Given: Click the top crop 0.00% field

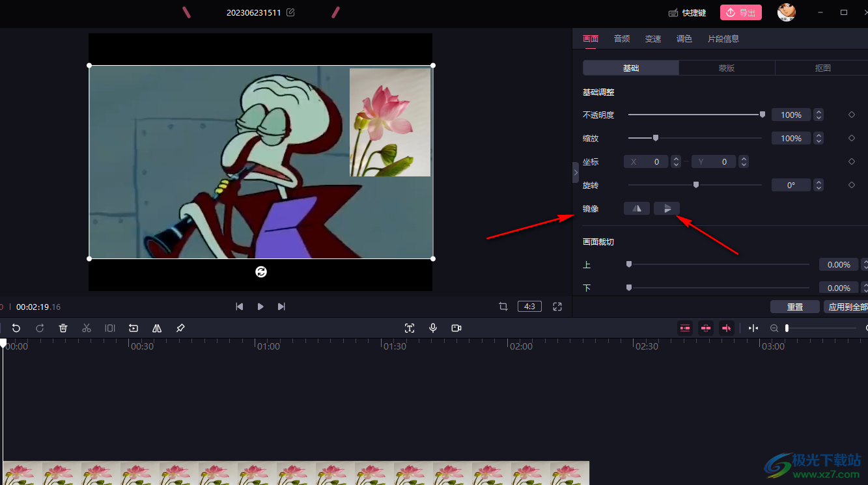Looking at the screenshot, I should pyautogui.click(x=839, y=264).
